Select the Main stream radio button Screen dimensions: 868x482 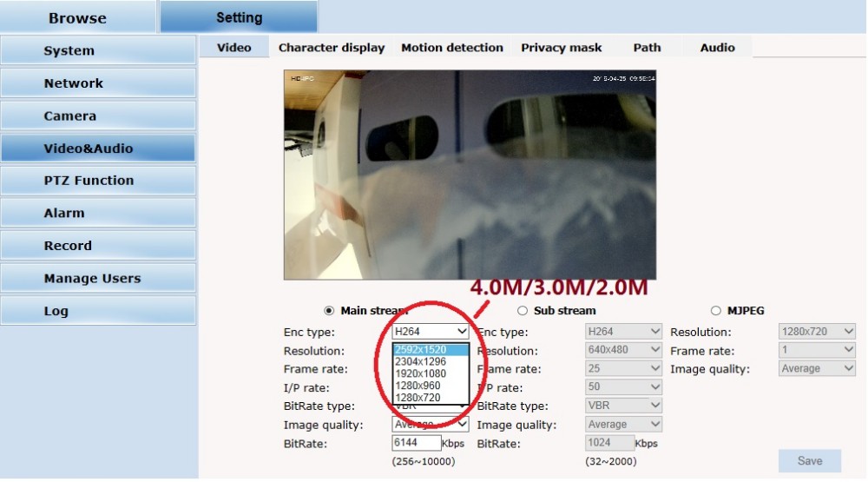(x=328, y=311)
